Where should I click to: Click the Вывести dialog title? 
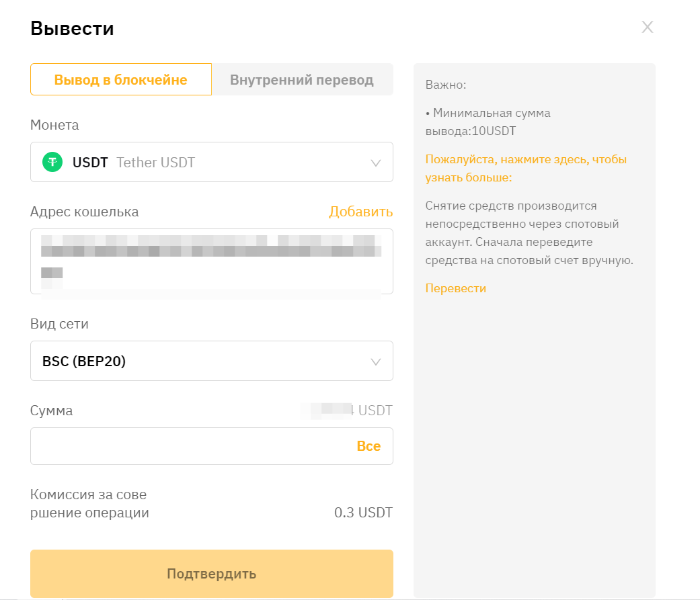72,28
